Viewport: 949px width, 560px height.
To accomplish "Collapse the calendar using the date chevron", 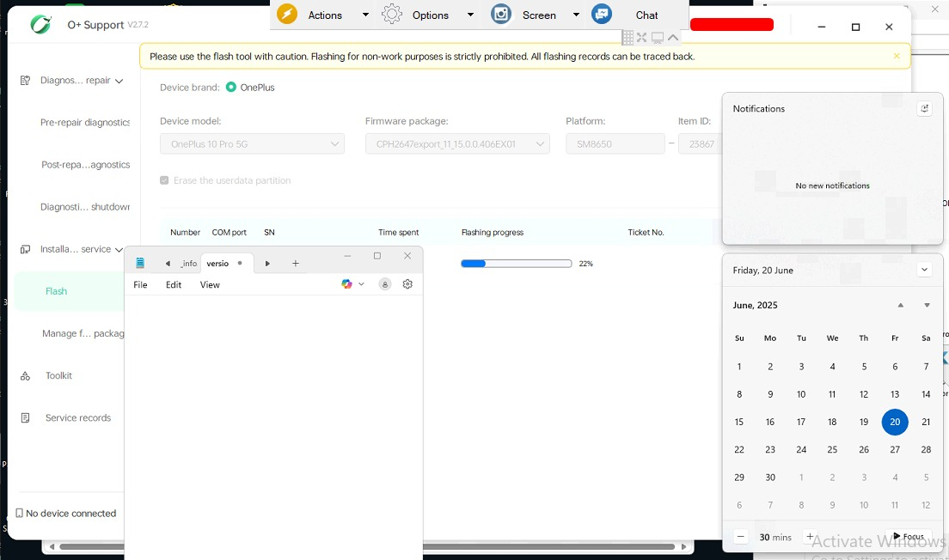I will [x=924, y=270].
